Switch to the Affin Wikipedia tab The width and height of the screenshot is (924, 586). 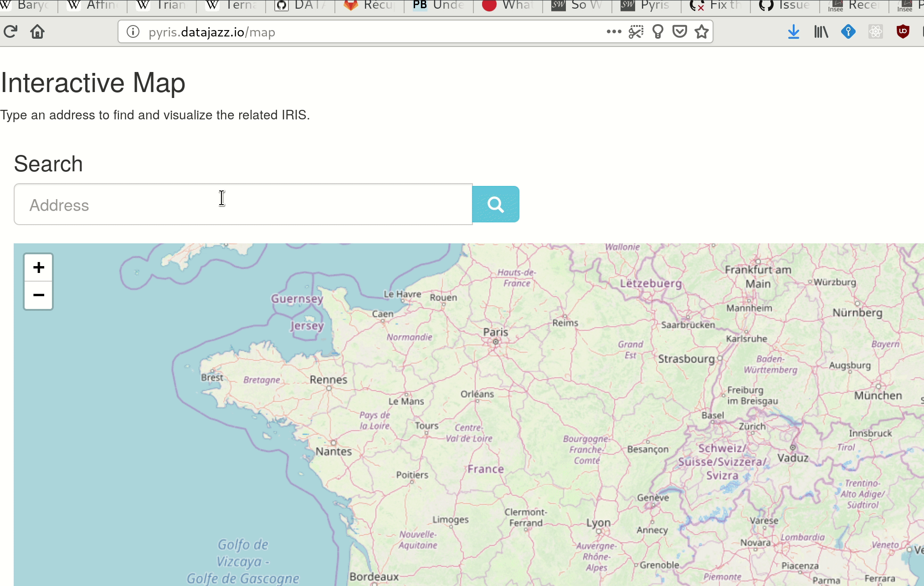click(93, 5)
